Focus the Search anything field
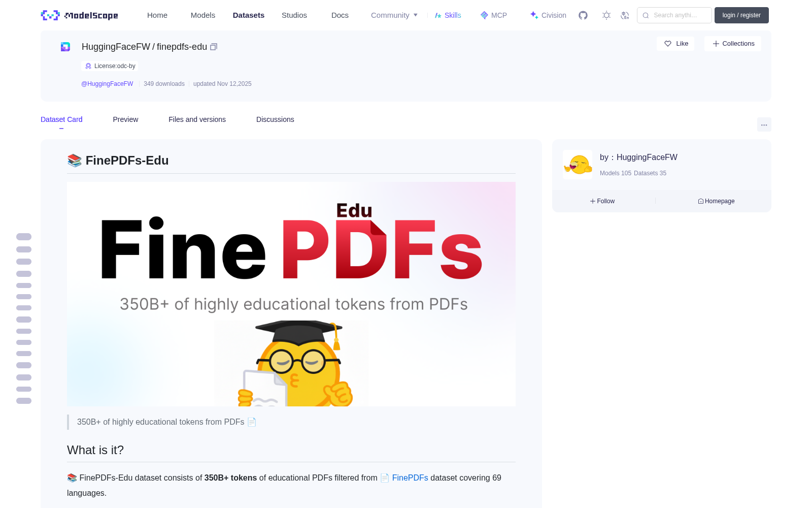The height and width of the screenshot is (508, 812). pyautogui.click(x=674, y=15)
